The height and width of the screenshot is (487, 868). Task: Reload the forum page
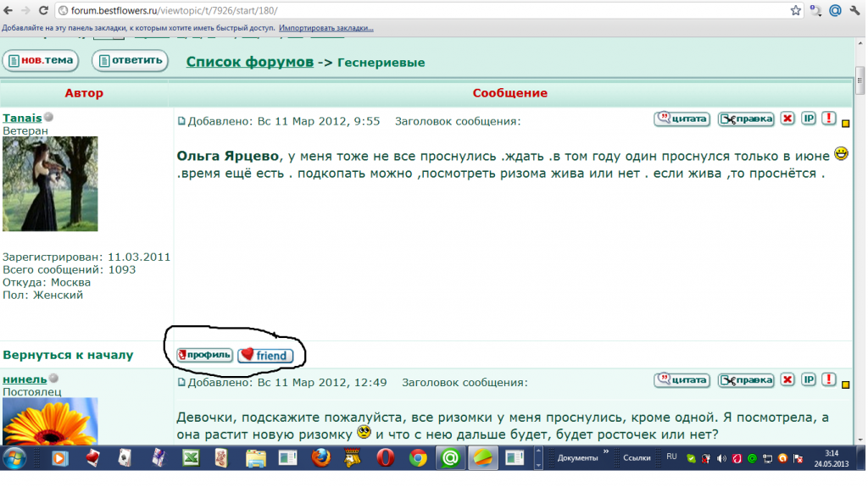tap(43, 11)
